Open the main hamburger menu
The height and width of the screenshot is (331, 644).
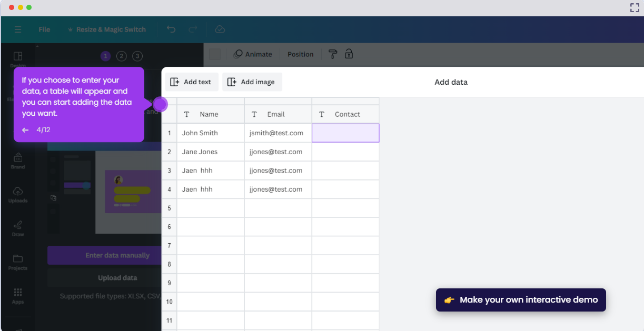17,29
